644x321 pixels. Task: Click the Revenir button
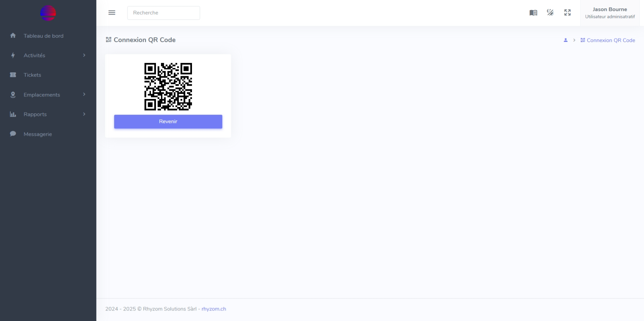point(168,122)
